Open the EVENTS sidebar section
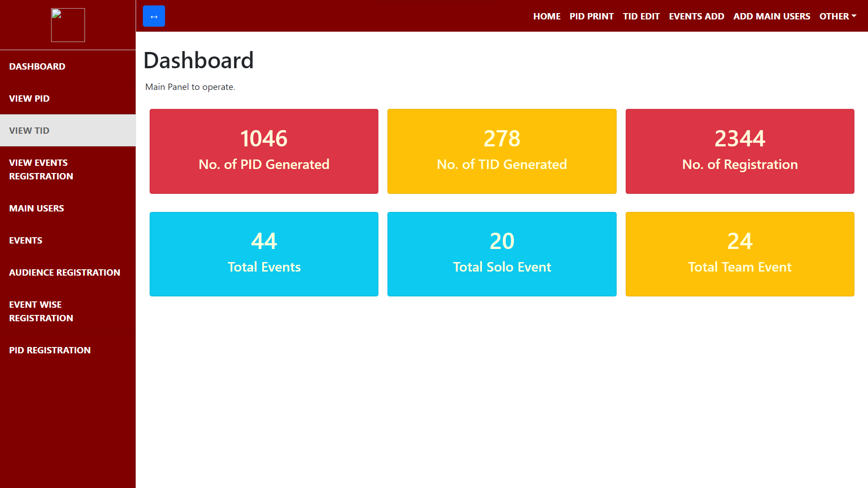The width and height of the screenshot is (868, 488). pyautogui.click(x=26, y=240)
